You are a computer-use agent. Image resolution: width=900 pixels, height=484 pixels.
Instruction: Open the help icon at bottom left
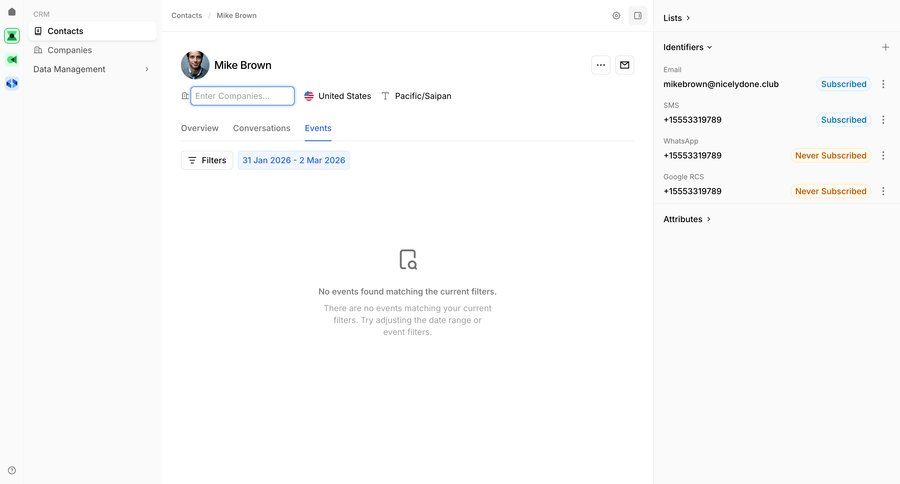click(11, 470)
